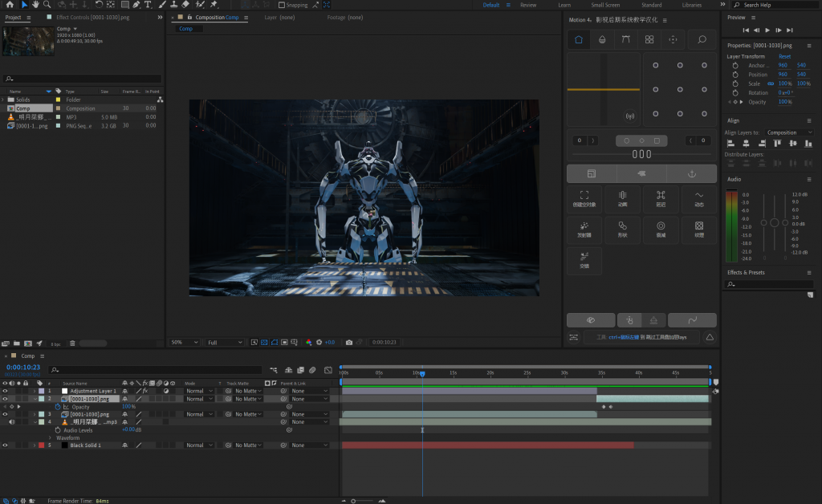This screenshot has width=822, height=504.
Task: Align selected layers horizontally centered
Action: click(746, 144)
